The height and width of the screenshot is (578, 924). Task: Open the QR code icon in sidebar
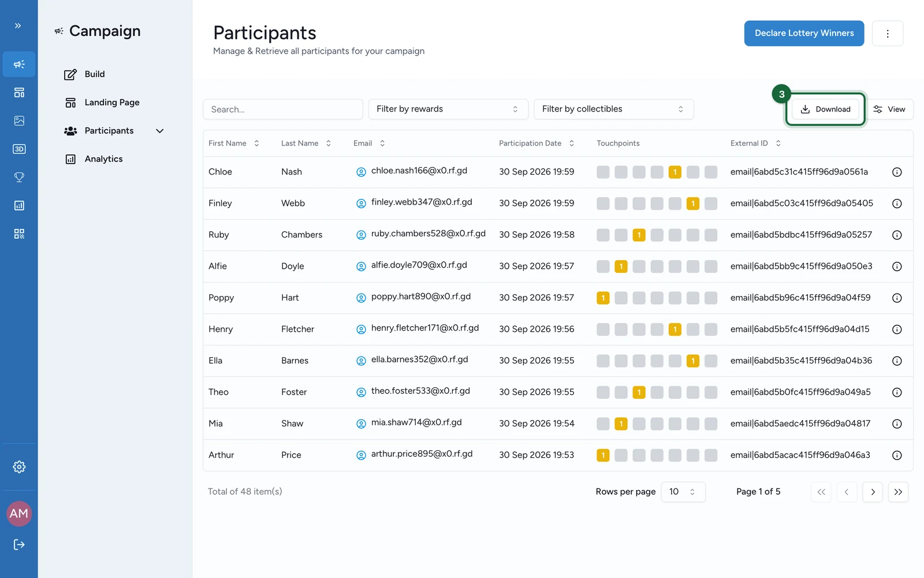19,234
